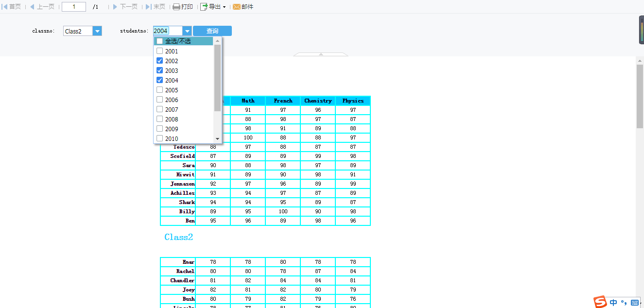Click the Sogou input method S icon
The height and width of the screenshot is (308, 644).
[601, 302]
